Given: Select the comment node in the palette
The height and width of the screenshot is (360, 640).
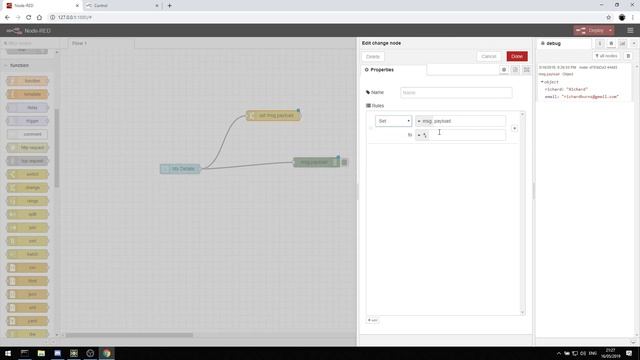Looking at the screenshot, I should click(x=27, y=134).
